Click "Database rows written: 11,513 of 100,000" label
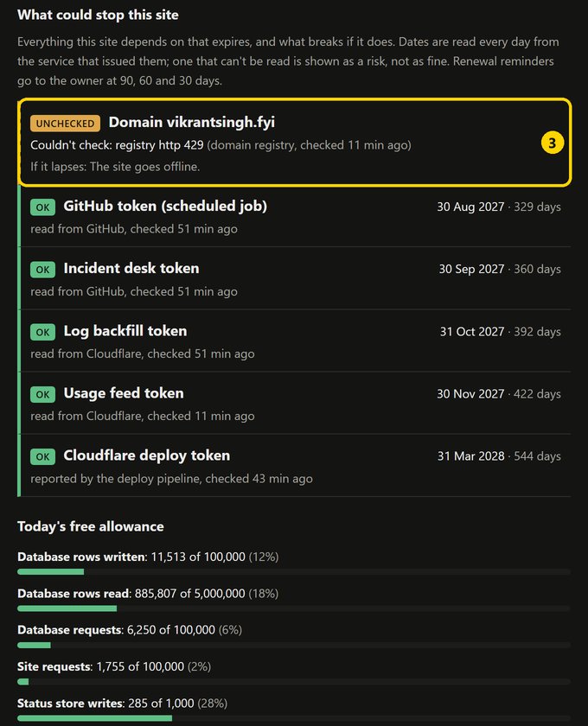This screenshot has width=588, height=726. [x=131, y=557]
